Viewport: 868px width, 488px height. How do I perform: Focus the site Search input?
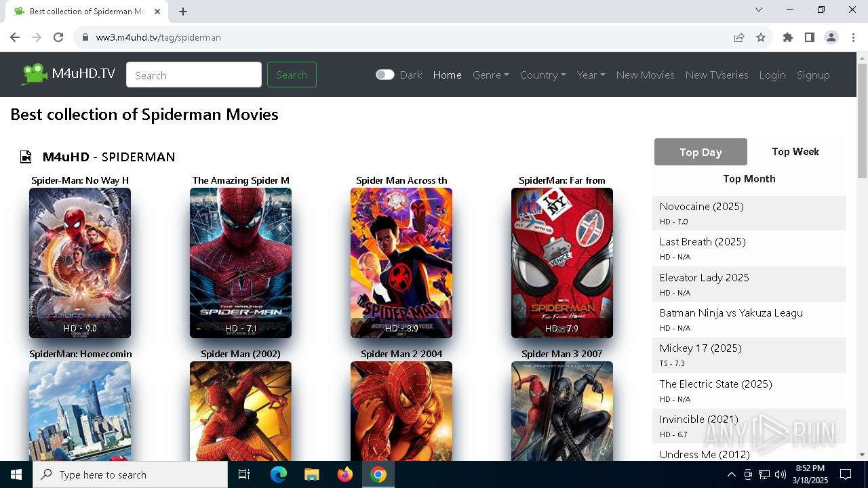coord(194,75)
